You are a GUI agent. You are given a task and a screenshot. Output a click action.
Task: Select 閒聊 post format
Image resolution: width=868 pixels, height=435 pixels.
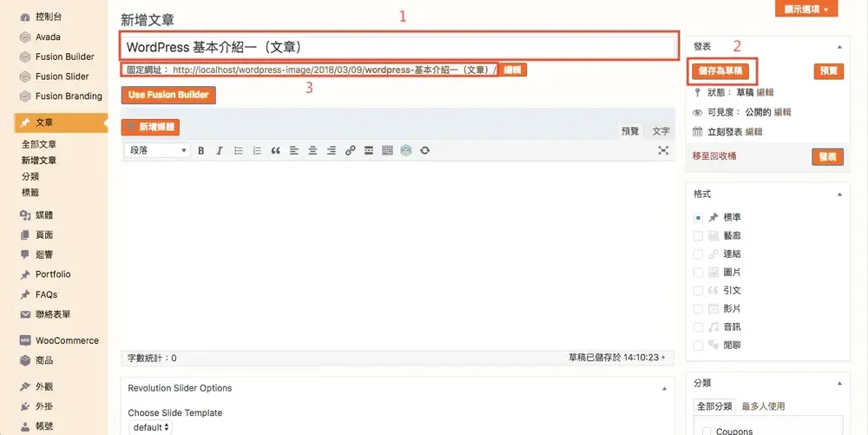click(698, 346)
